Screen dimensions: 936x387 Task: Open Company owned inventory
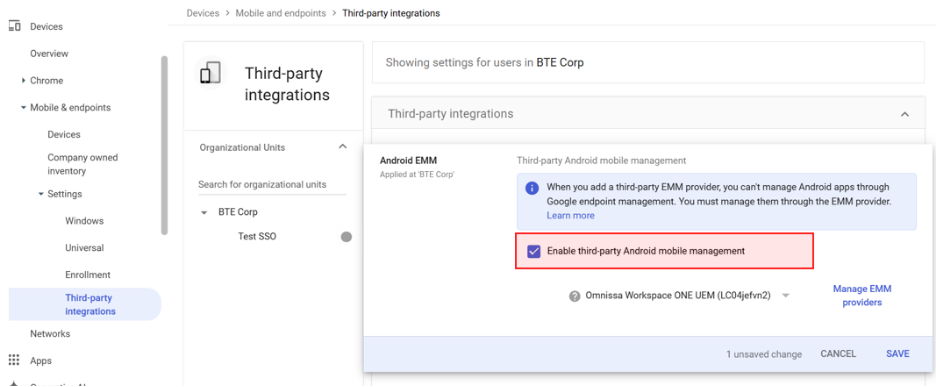[x=82, y=164]
